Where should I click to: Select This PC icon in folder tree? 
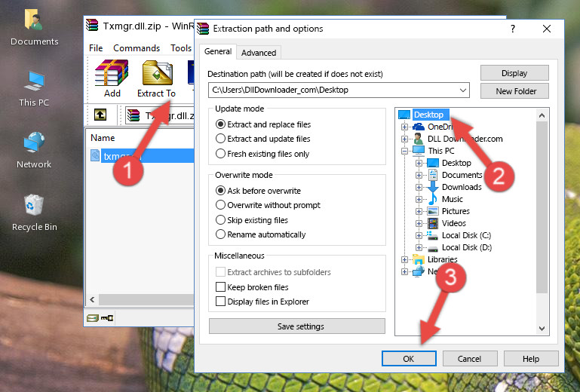click(x=419, y=151)
